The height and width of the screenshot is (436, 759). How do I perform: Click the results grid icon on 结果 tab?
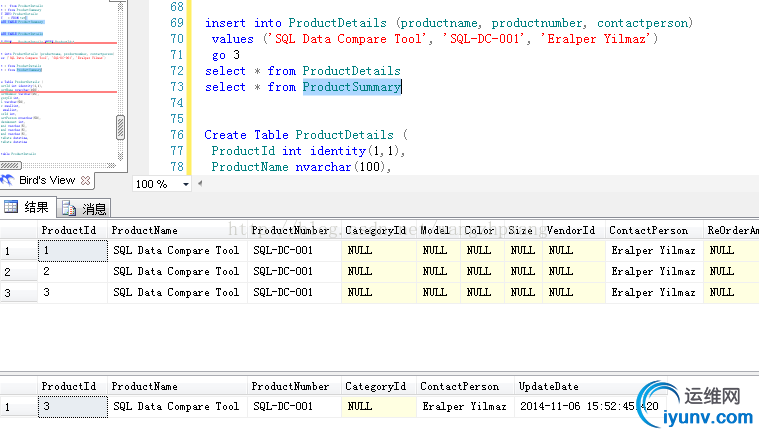(x=11, y=207)
